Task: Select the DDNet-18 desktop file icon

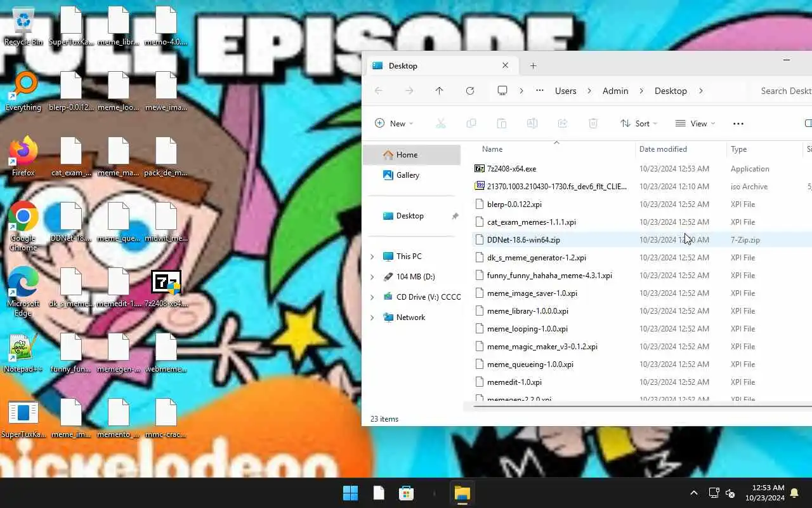Action: (x=71, y=222)
